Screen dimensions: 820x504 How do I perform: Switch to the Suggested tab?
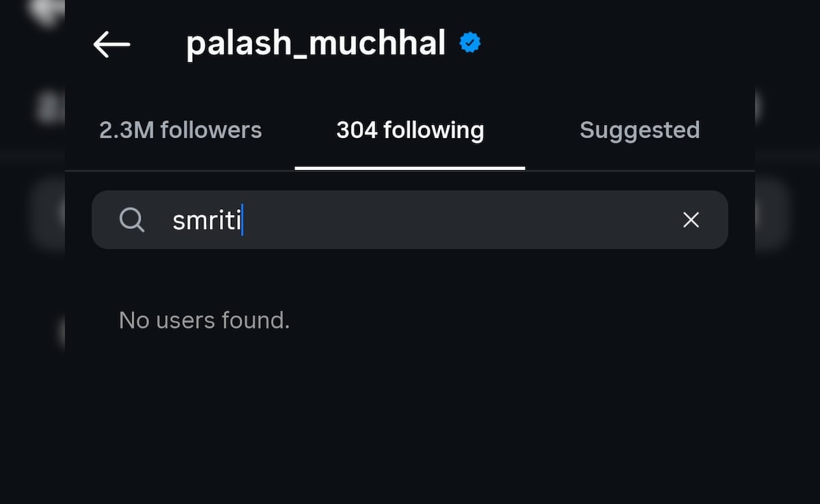click(640, 130)
